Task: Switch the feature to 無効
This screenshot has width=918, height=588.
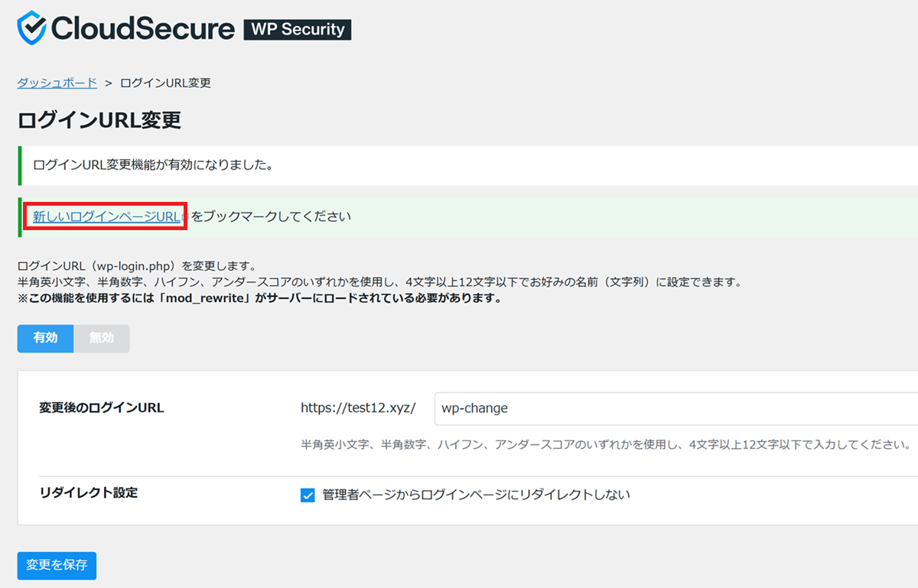Action: 101,339
